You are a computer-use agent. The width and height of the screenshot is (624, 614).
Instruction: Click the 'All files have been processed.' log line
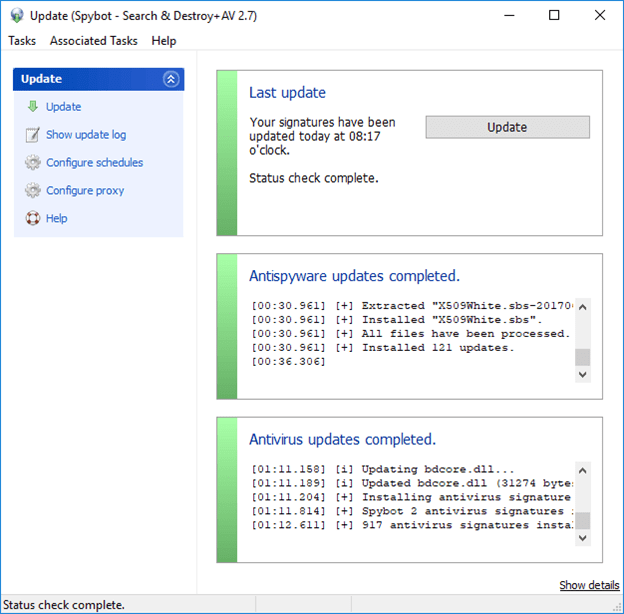point(411,334)
